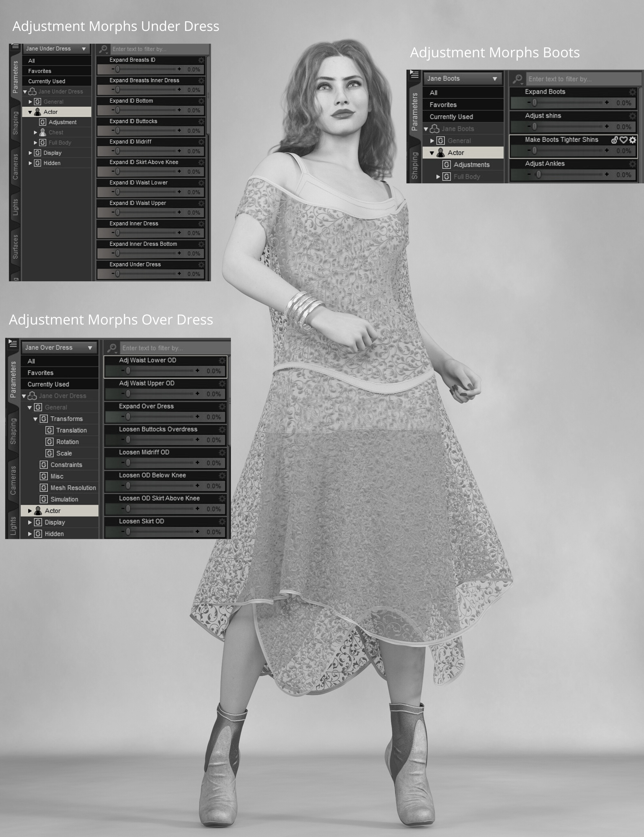Favorite Make Boots Tighter Shins with heart icon

tap(624, 140)
